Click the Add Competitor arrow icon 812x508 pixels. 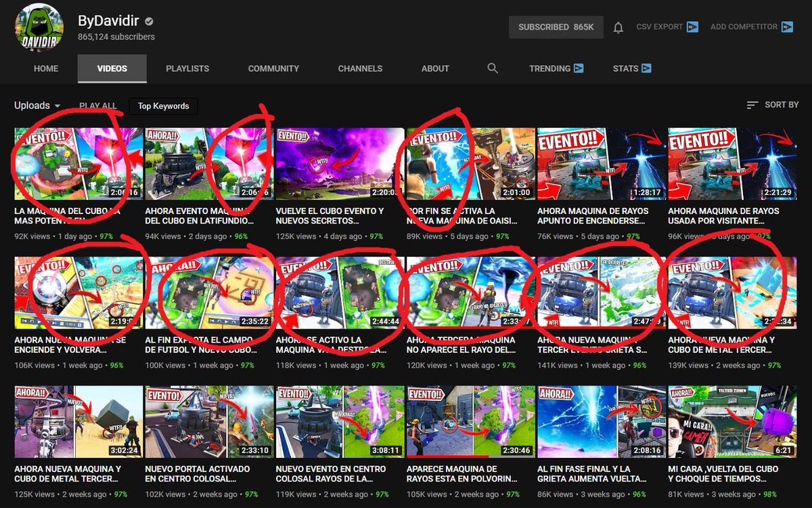pos(787,27)
